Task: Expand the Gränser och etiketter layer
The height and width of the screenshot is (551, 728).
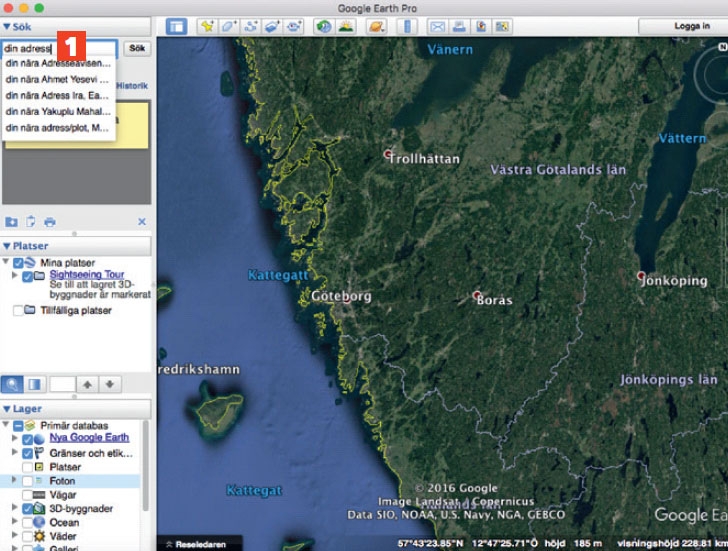Action: click(16, 453)
